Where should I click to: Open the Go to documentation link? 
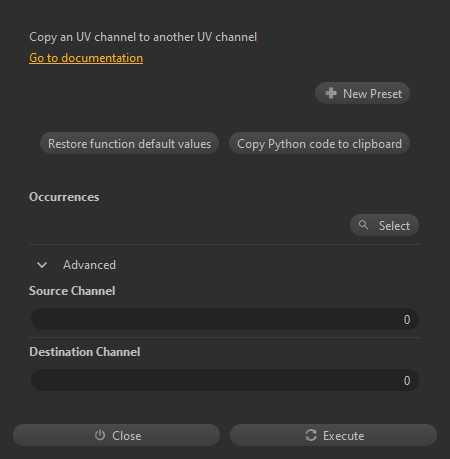86,58
